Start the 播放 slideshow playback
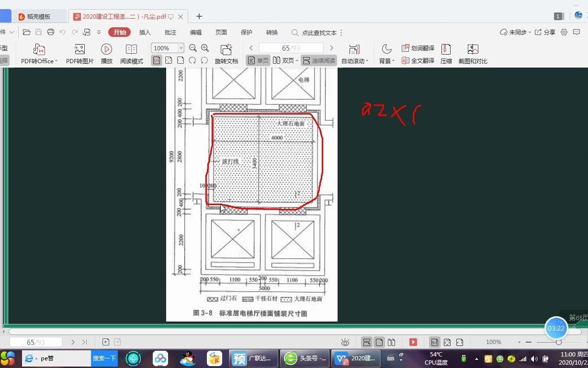The image size is (588, 368). coord(106,53)
